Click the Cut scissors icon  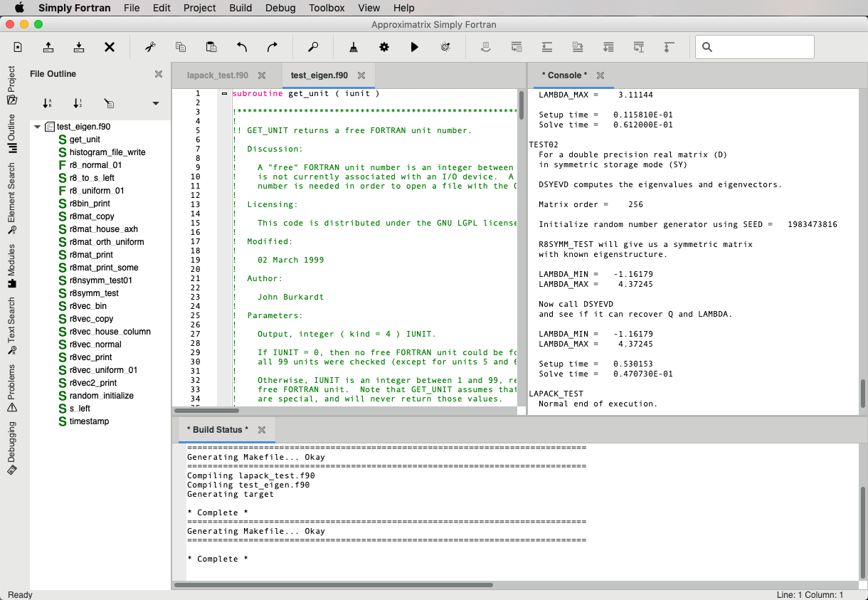[x=150, y=47]
